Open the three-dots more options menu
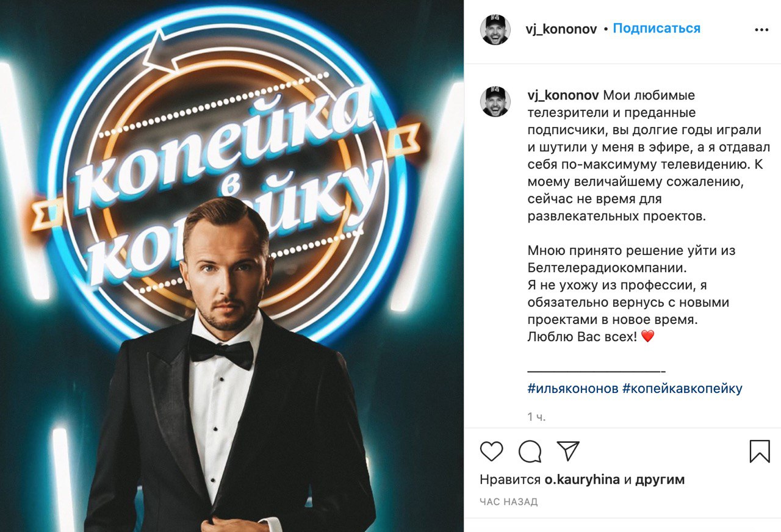 [x=761, y=29]
